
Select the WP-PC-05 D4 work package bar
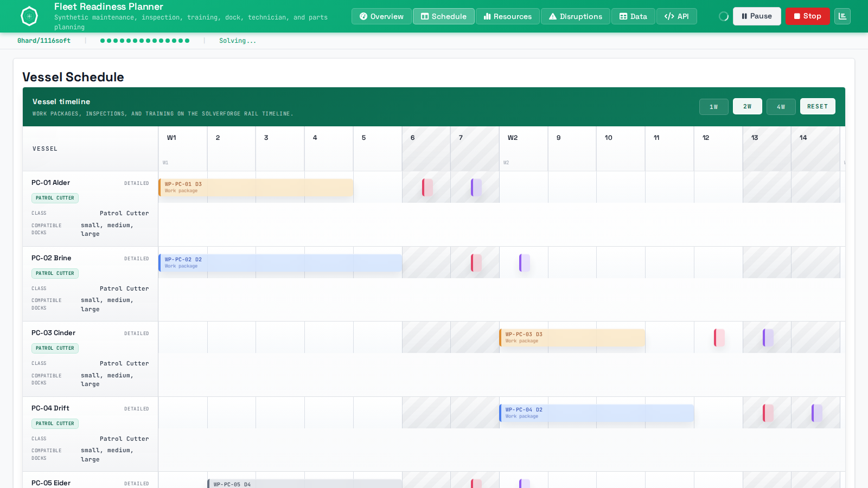pyautogui.click(x=305, y=484)
